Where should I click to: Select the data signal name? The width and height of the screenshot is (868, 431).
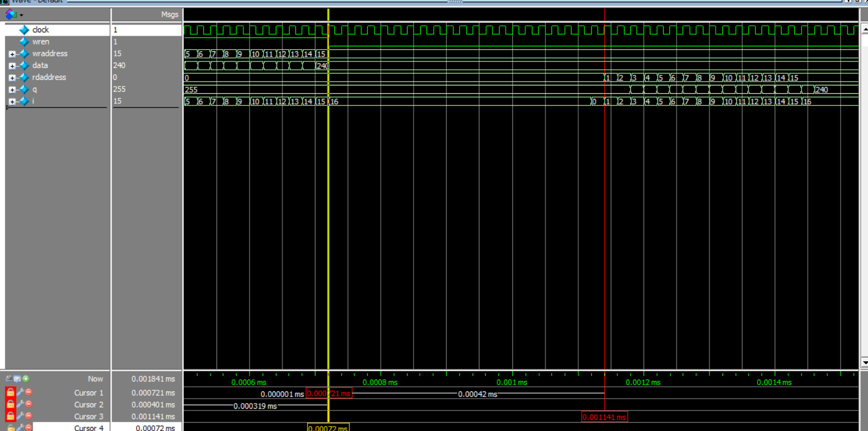(x=40, y=65)
